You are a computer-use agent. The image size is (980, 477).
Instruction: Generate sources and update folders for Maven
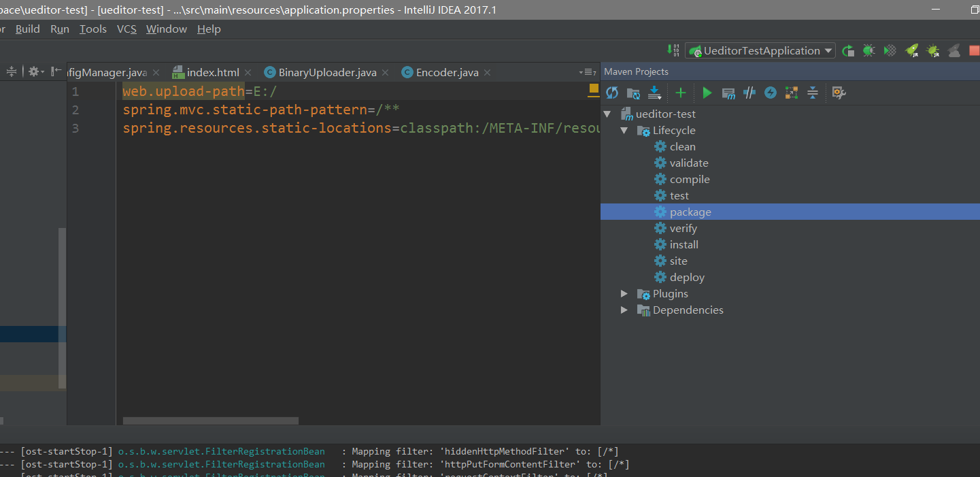click(x=633, y=93)
